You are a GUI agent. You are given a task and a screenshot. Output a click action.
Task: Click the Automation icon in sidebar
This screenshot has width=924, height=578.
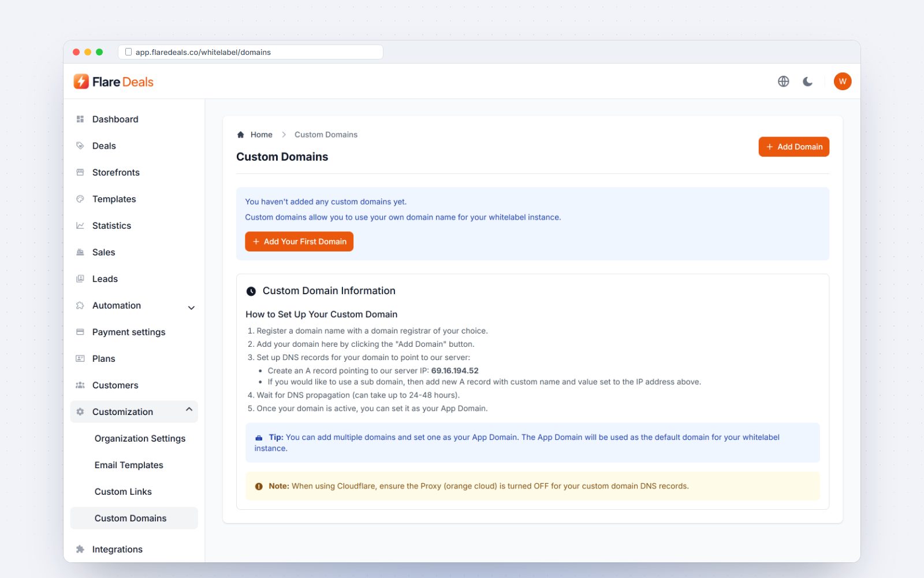[80, 305]
